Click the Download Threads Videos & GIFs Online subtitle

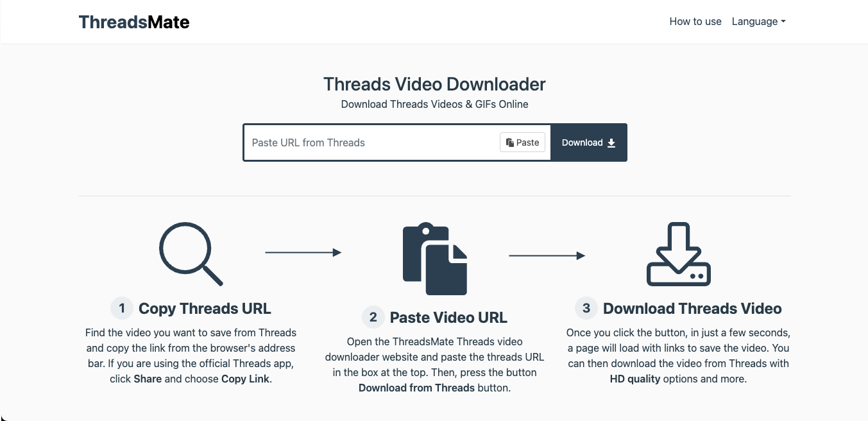434,104
